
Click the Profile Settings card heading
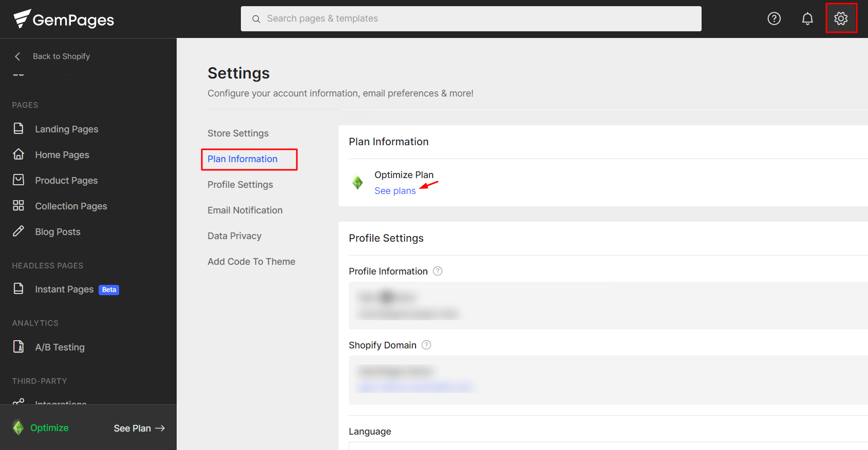pos(386,238)
